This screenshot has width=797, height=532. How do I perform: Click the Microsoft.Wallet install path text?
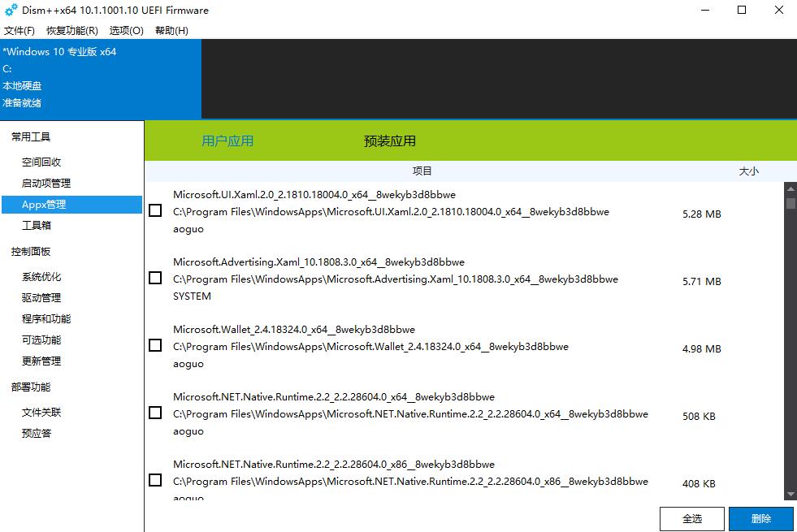click(x=370, y=347)
